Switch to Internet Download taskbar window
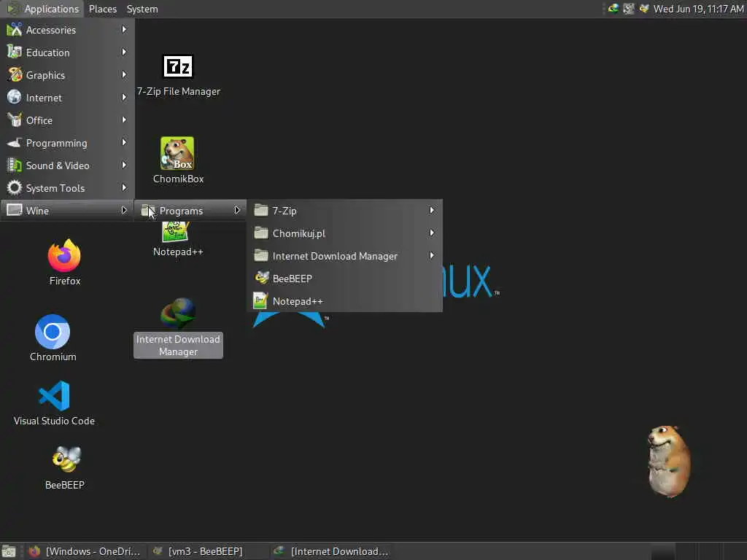Screen dimensions: 747x560 [x=331, y=551]
